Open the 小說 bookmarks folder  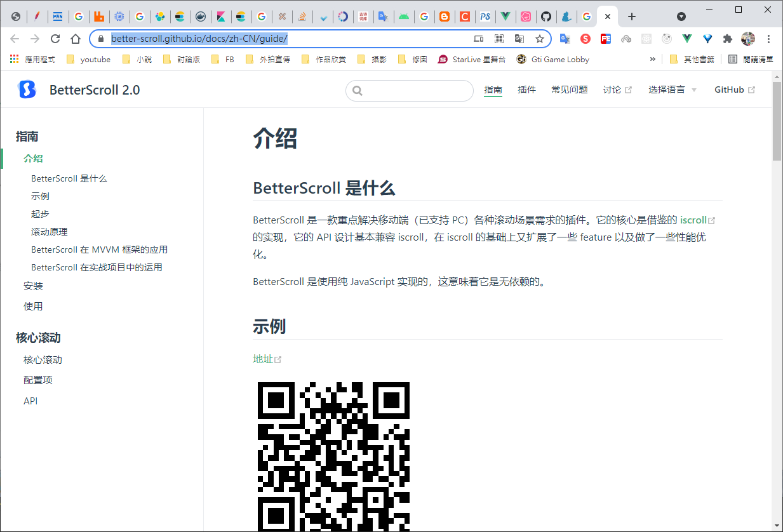(x=136, y=59)
